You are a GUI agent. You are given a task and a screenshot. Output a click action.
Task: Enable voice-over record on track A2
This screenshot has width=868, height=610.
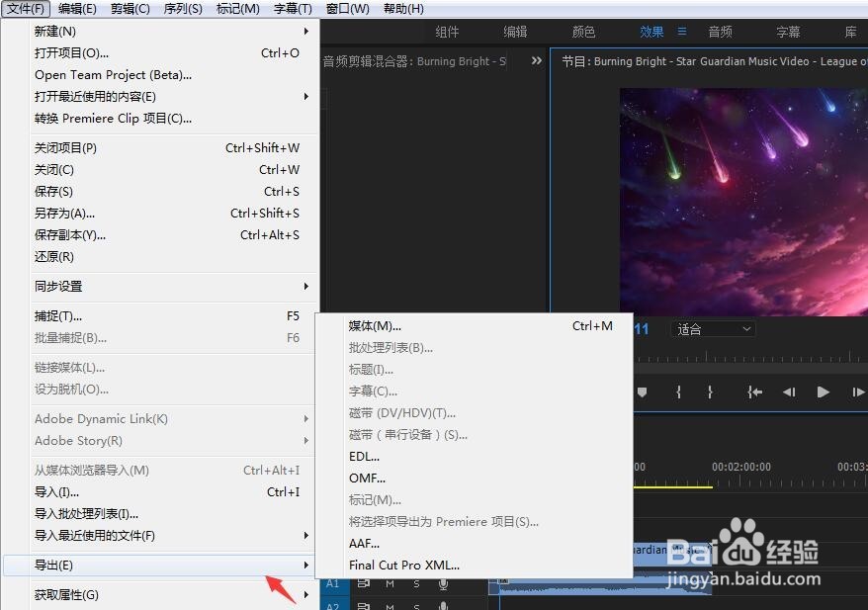pos(443,606)
